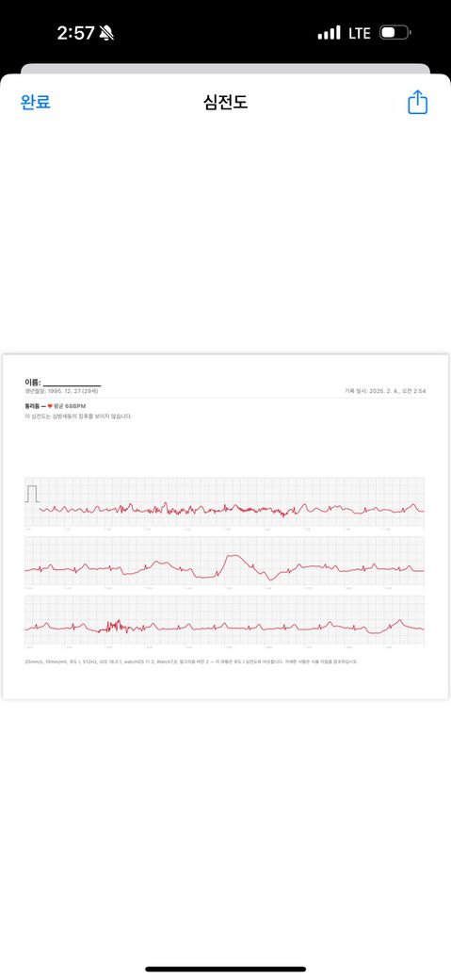Tap the first ECG waveform strip
The height and width of the screenshot is (980, 451).
point(224,502)
